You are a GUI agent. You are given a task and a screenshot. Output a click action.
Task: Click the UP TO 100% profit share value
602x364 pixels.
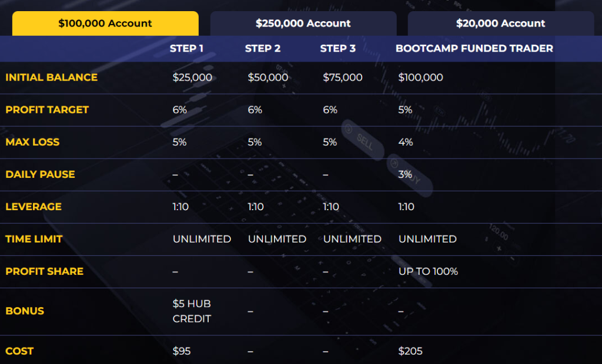pyautogui.click(x=428, y=271)
